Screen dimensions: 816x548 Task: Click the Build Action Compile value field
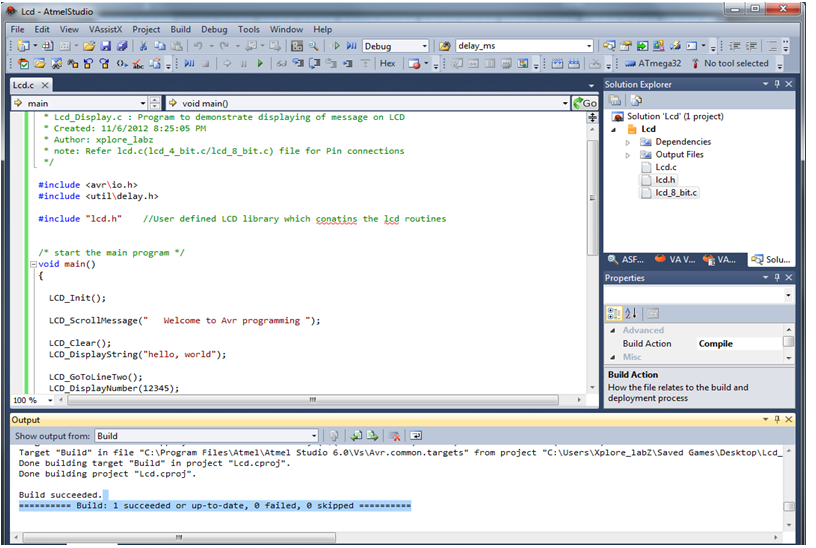(x=740, y=344)
